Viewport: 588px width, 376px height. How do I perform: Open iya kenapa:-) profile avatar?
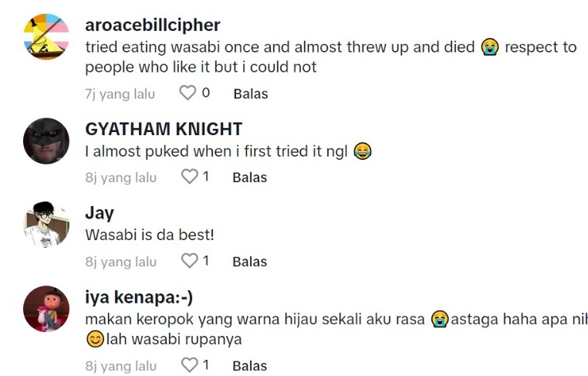[46, 309]
